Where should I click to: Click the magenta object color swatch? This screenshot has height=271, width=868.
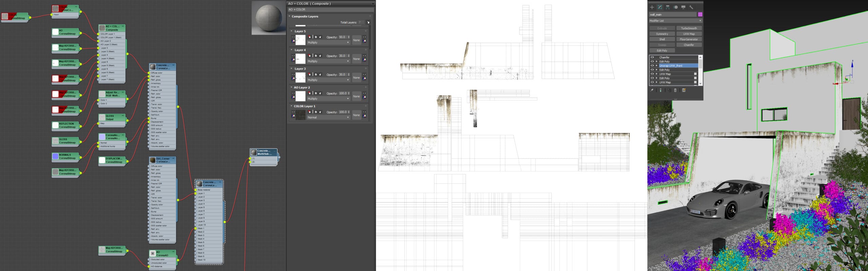[700, 15]
